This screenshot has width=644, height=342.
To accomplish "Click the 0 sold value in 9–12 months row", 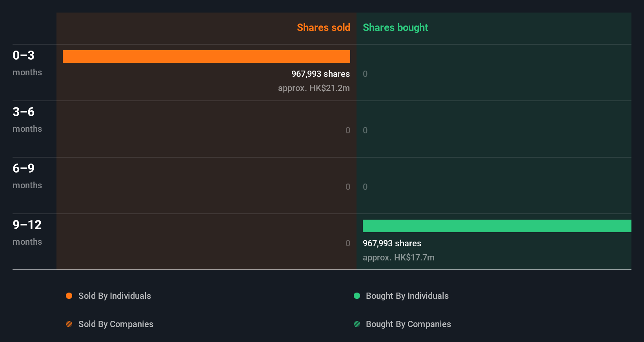I will 348,243.
